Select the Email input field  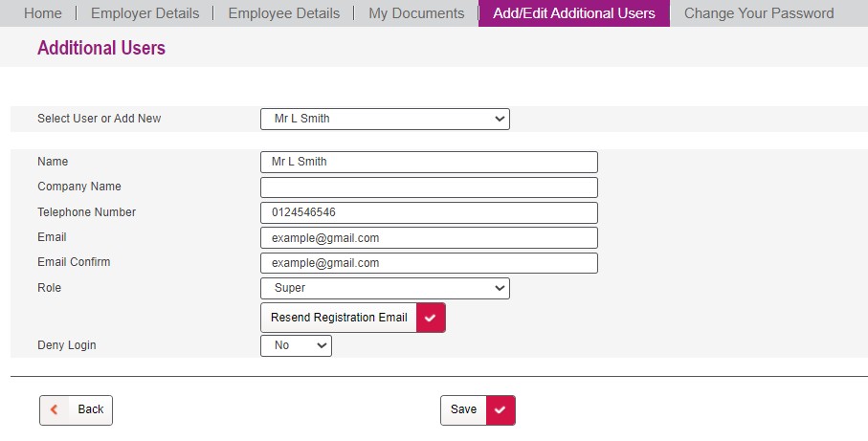429,237
